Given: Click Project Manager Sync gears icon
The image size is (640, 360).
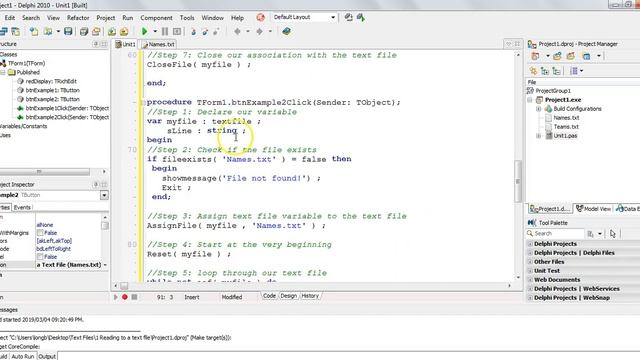Looking at the screenshot, I should click(533, 71).
